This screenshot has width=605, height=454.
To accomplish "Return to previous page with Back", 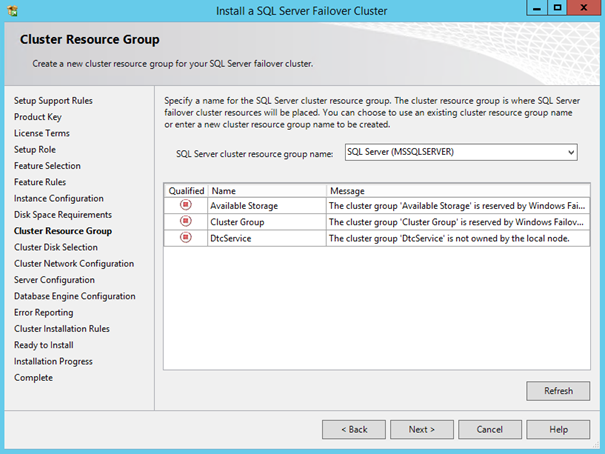I will pyautogui.click(x=353, y=429).
